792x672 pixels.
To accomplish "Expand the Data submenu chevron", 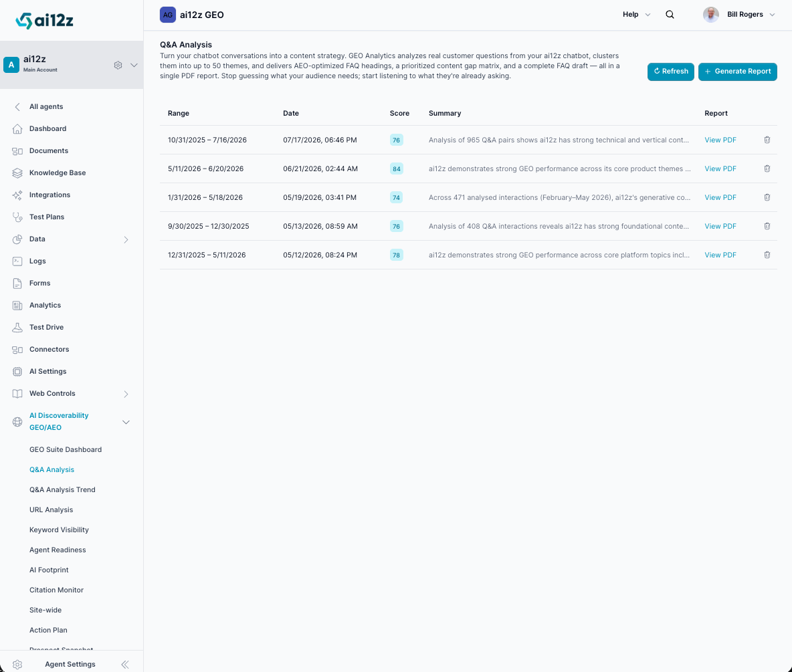I will (x=126, y=239).
